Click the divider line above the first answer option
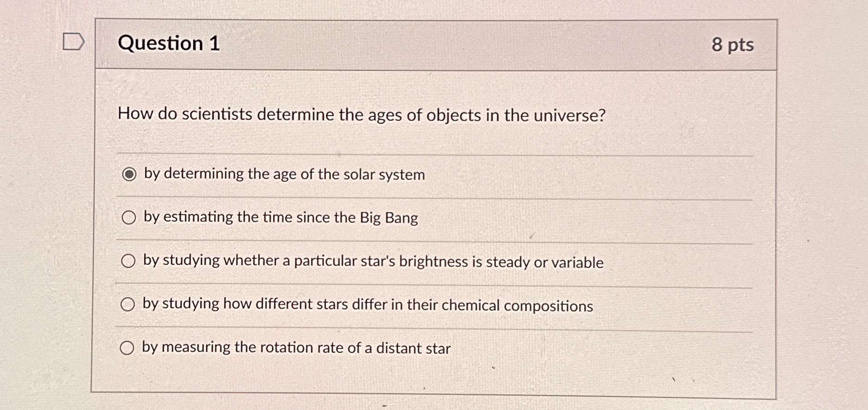This screenshot has width=868, height=410. [416, 153]
